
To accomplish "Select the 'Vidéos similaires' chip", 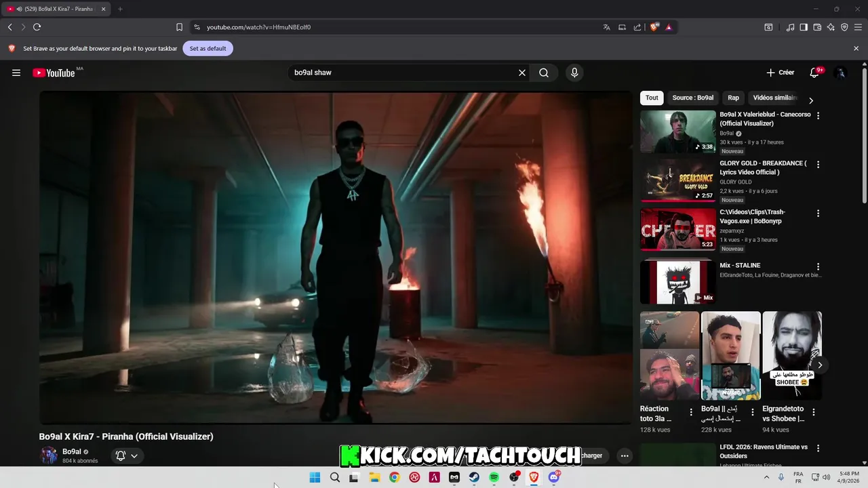I will tap(774, 98).
